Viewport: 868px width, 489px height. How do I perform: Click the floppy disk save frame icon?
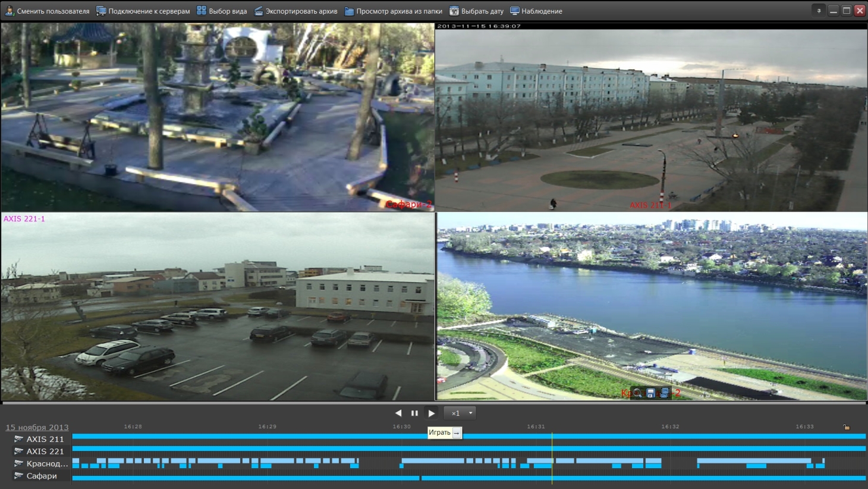[x=650, y=393]
